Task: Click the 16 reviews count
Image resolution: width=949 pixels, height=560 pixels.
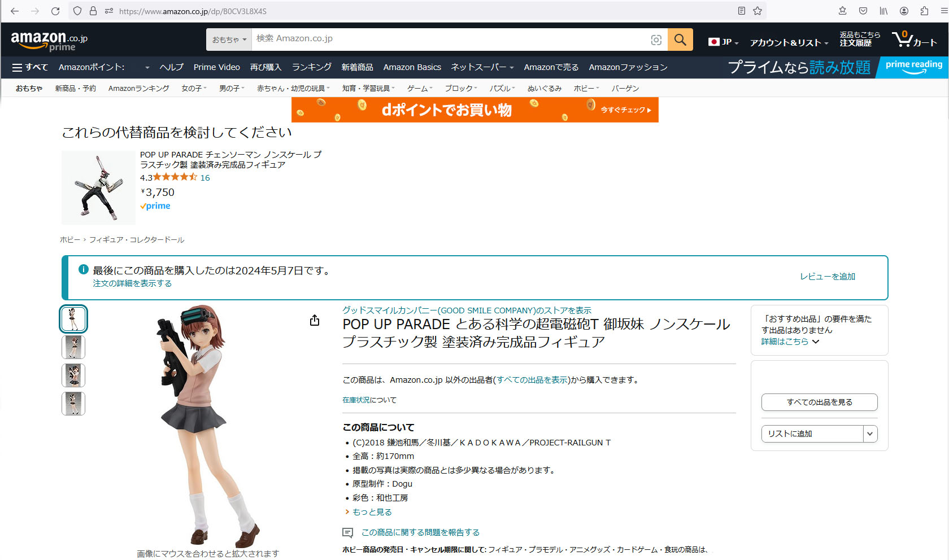Action: (x=205, y=178)
